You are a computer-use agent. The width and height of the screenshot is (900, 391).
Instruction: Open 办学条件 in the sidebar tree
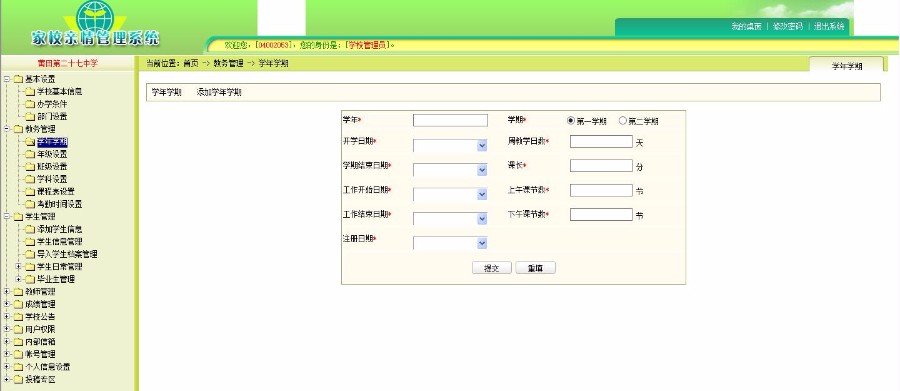coord(52,104)
